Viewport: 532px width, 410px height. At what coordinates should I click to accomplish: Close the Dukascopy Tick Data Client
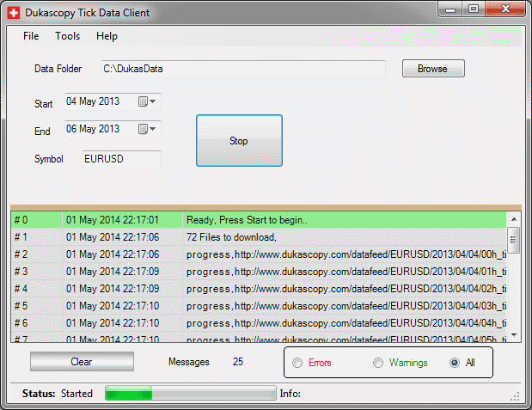[505, 9]
